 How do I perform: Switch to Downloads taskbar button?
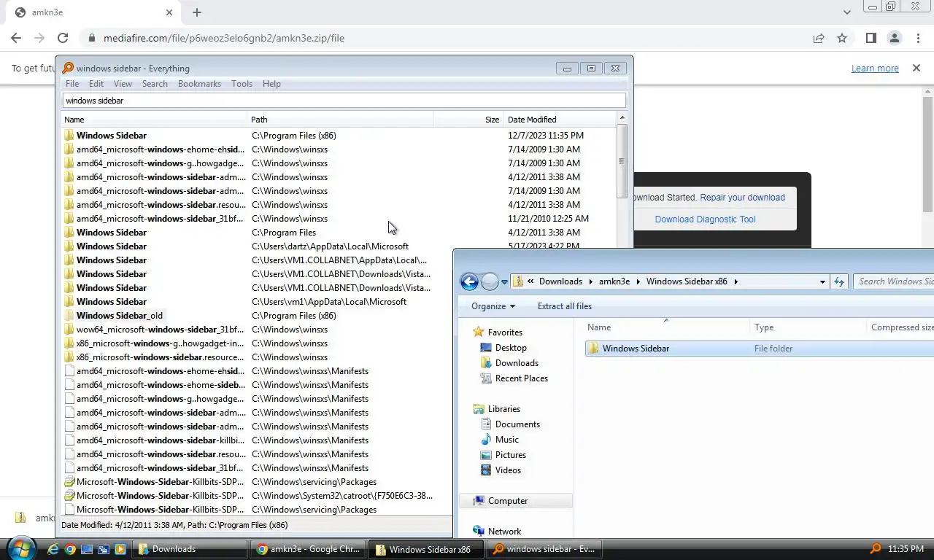[191, 549]
